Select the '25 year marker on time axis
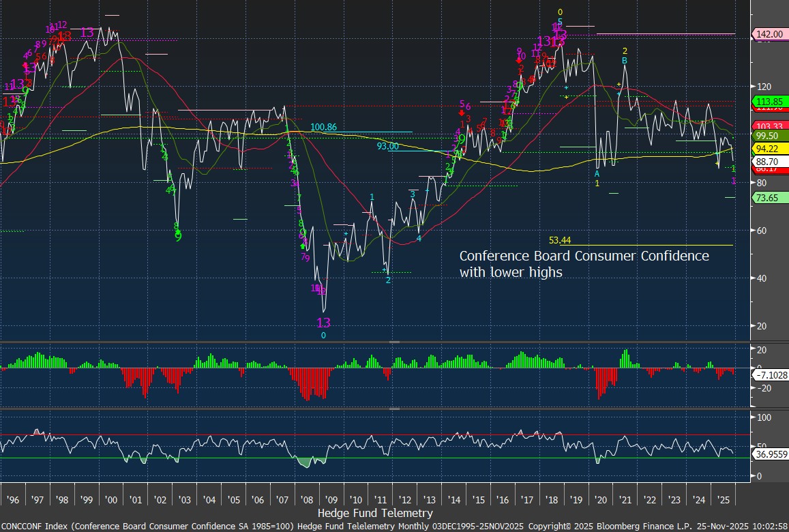 [724, 499]
